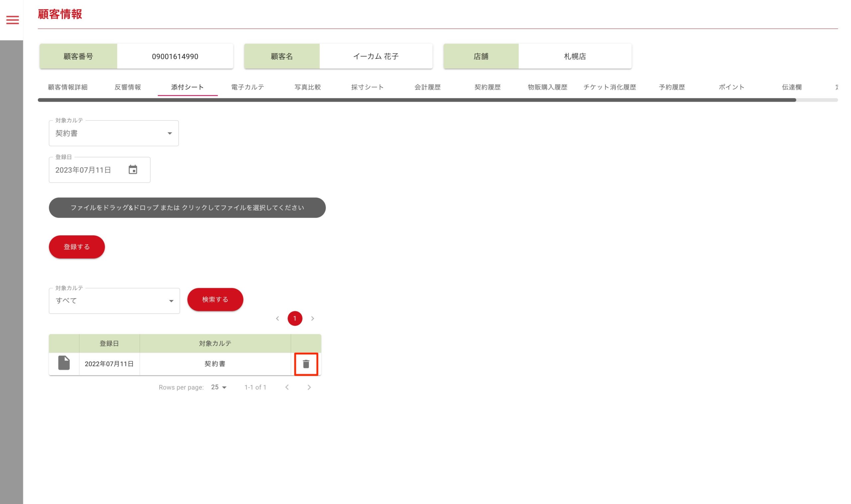Image resolution: width=851 pixels, height=504 pixels.
Task: Open rows per page 25 selector
Action: point(219,387)
